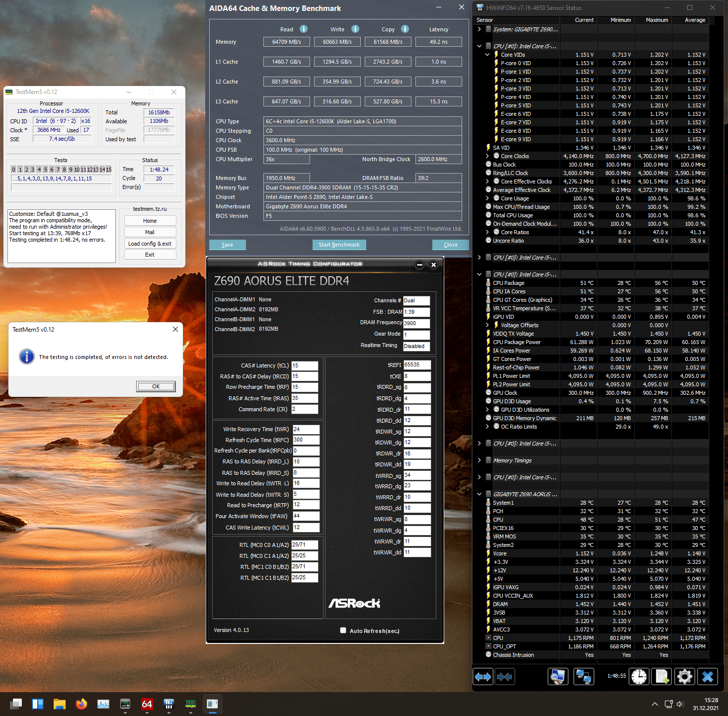Image resolution: width=728 pixels, height=716 pixels.
Task: Click DRAM Frequency field 3900
Action: [x=416, y=323]
